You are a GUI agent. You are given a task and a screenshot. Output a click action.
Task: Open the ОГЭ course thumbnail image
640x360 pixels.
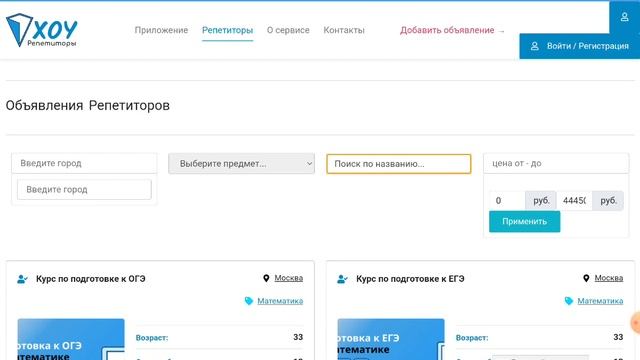click(71, 339)
